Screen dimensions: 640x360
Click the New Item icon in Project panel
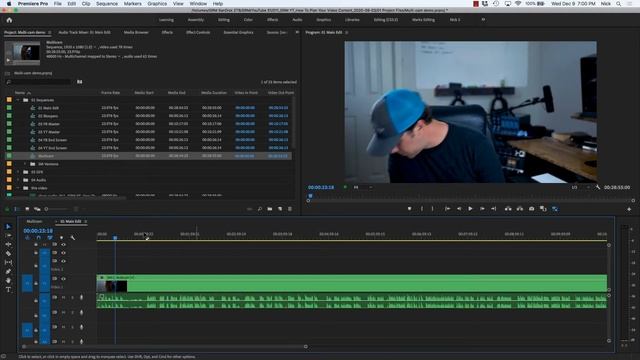pyautogui.click(x=280, y=209)
